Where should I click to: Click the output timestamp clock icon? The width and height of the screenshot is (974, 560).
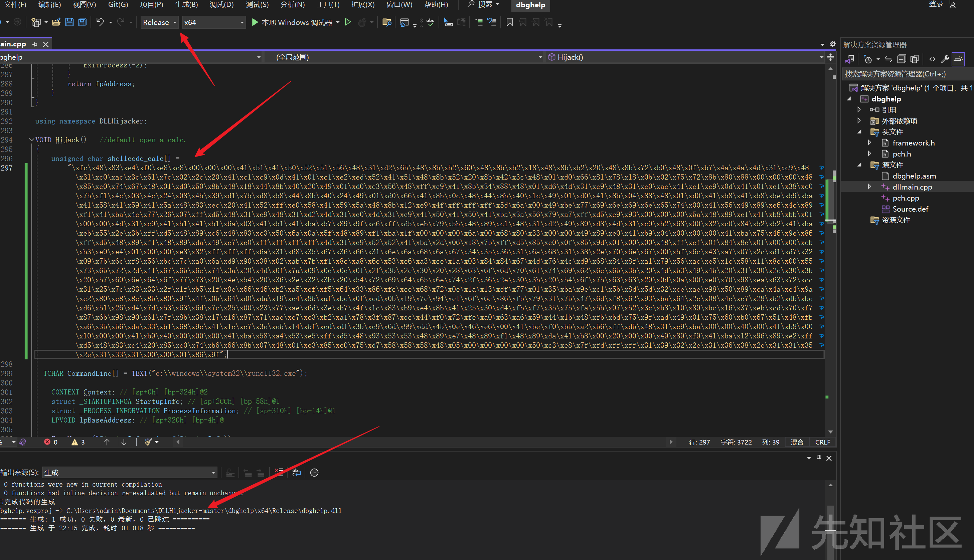point(314,472)
